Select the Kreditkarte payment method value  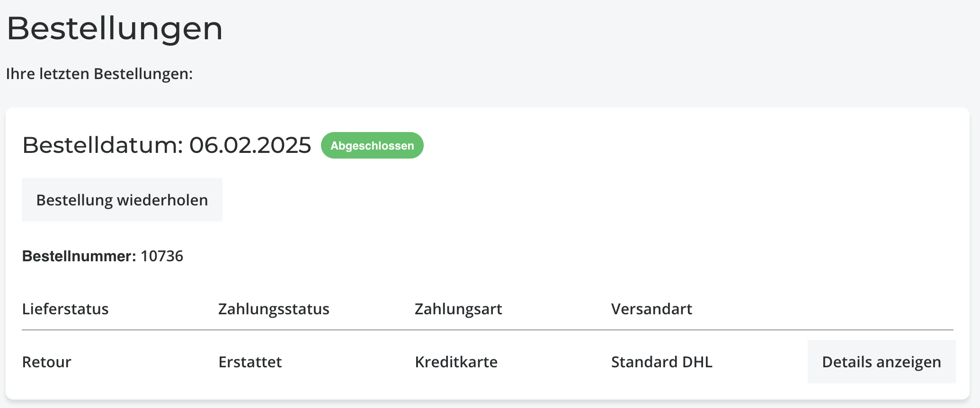(456, 362)
